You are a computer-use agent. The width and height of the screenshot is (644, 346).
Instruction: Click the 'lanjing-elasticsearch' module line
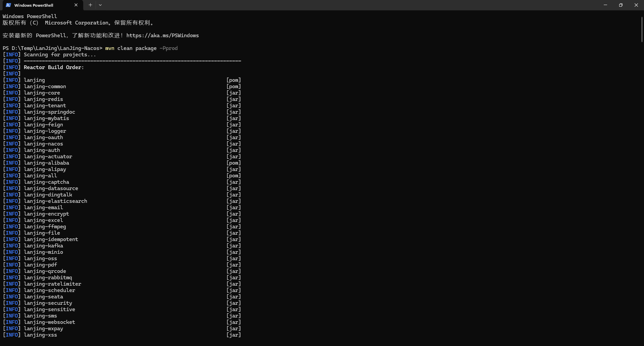point(55,201)
